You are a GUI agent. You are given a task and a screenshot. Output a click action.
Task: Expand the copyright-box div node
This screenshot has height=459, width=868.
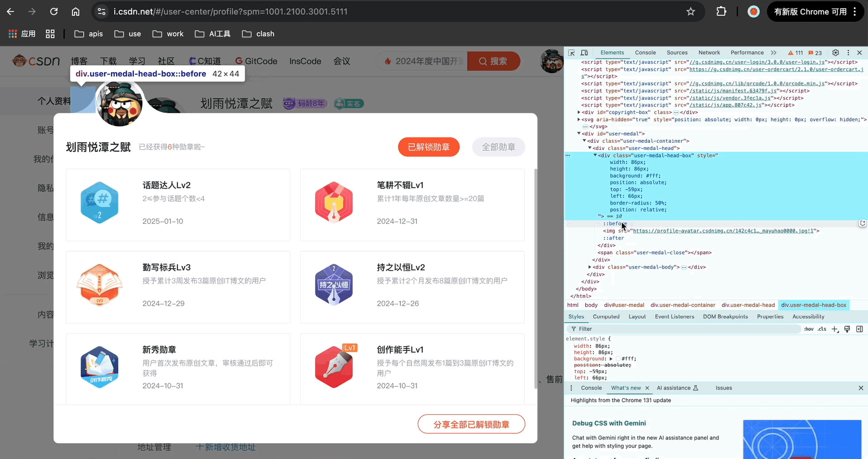point(579,112)
